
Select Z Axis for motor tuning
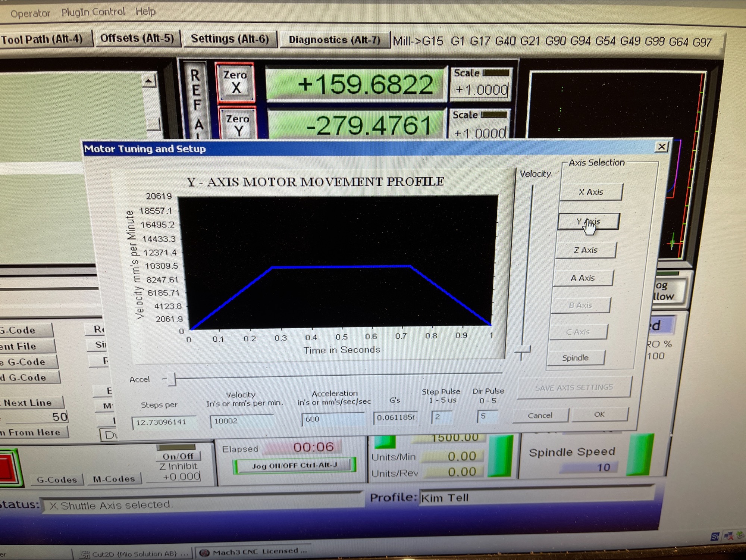click(585, 250)
